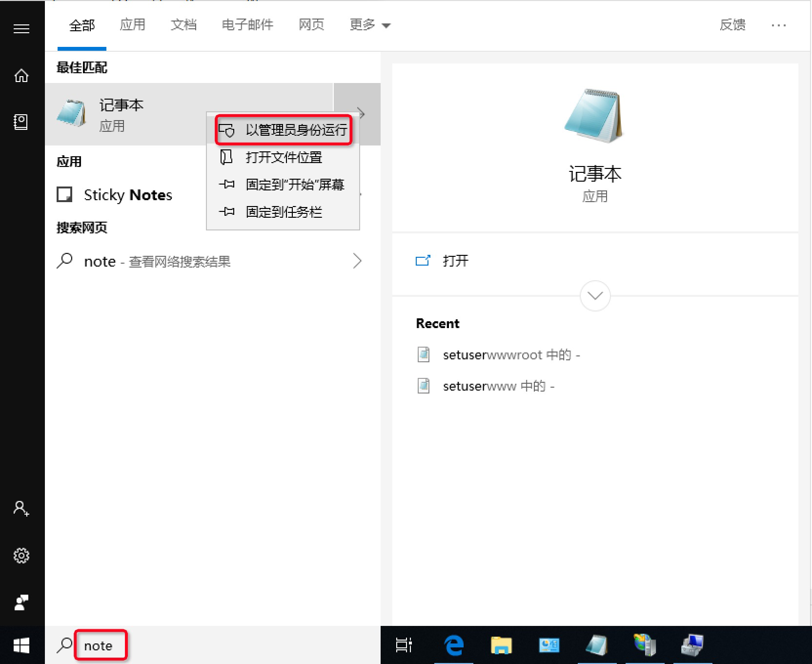812x664 pixels.
Task: Click the Sticky Notes app icon
Action: coord(64,194)
